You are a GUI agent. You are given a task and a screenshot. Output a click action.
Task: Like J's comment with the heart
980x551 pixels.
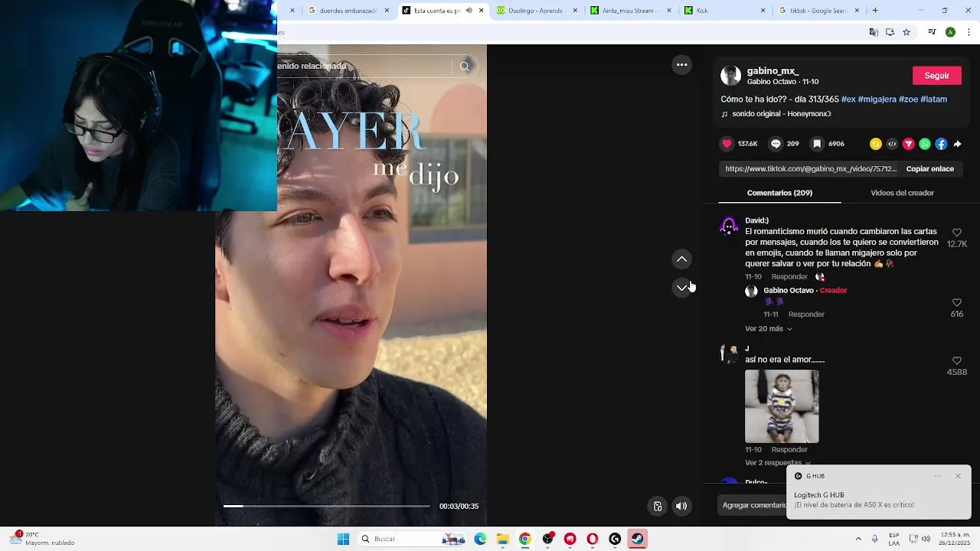pyautogui.click(x=956, y=360)
